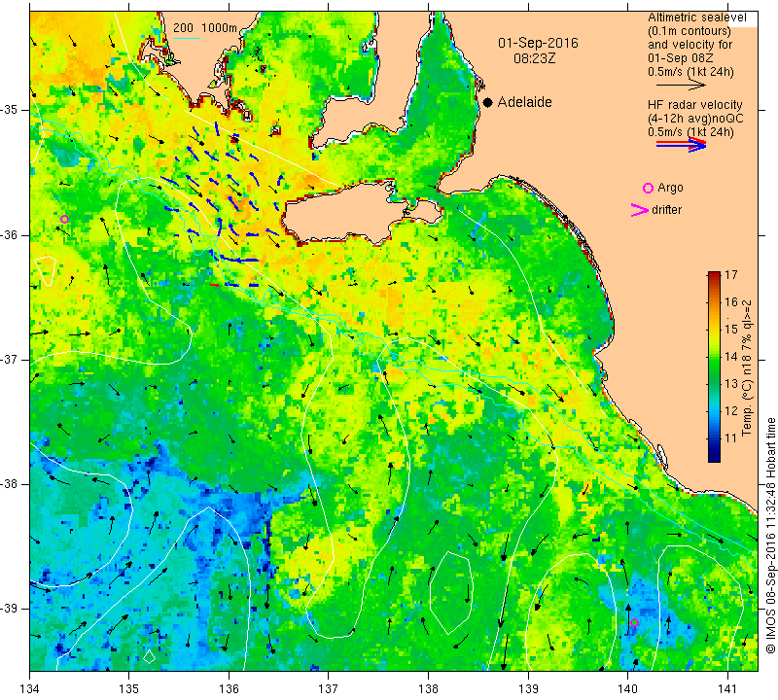This screenshot has width=778, height=700.
Task: Click the (0.1m contours) legend line
Action: pos(690,31)
